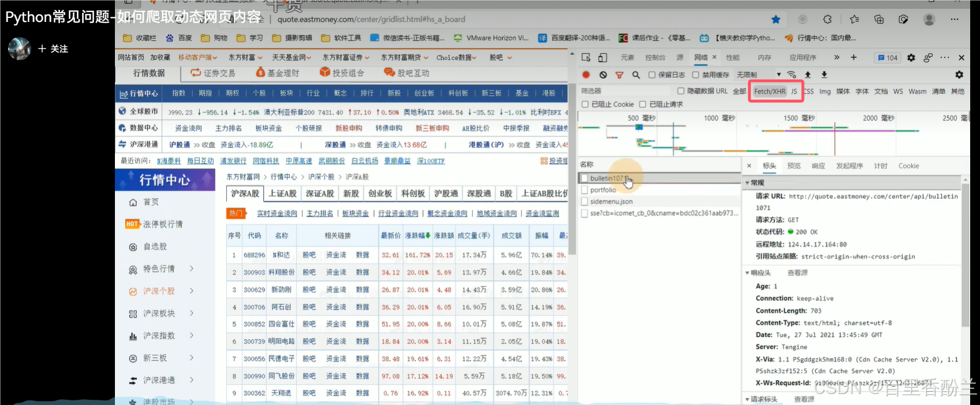The width and height of the screenshot is (980, 405).
Task: Tick the checkbox beside sidemenu.json
Action: (584, 201)
